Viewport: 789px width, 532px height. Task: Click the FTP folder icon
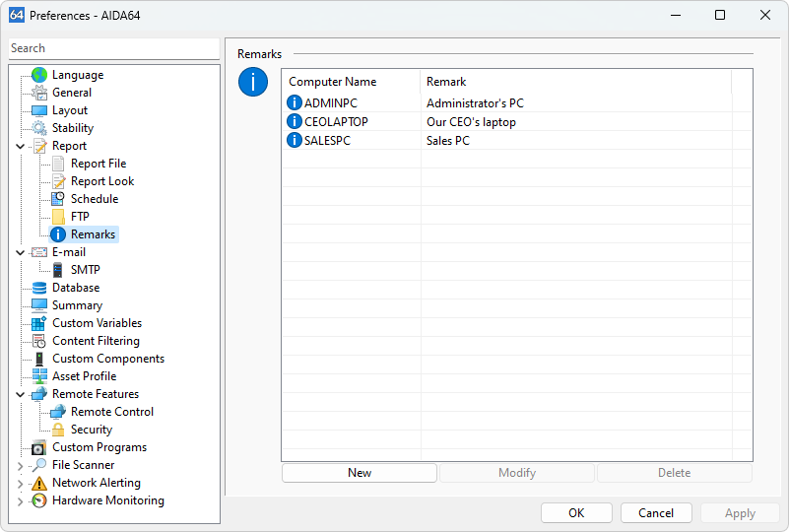pos(58,217)
